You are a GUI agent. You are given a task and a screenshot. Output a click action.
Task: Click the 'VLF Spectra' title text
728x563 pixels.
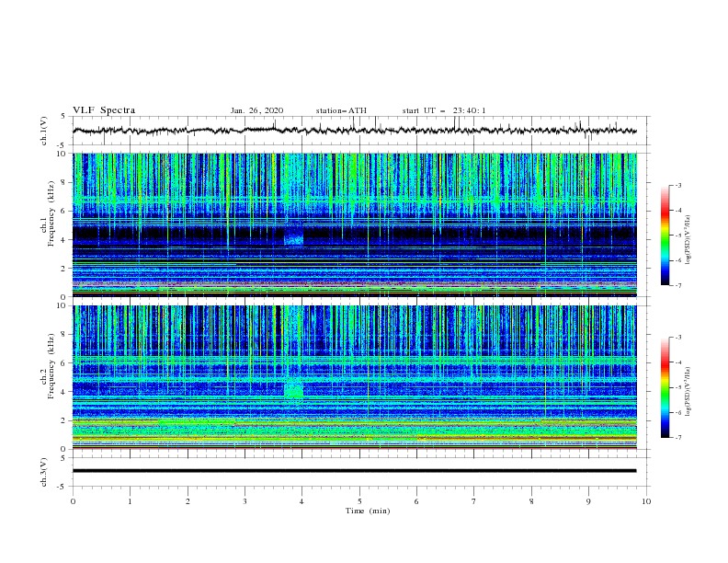point(104,110)
